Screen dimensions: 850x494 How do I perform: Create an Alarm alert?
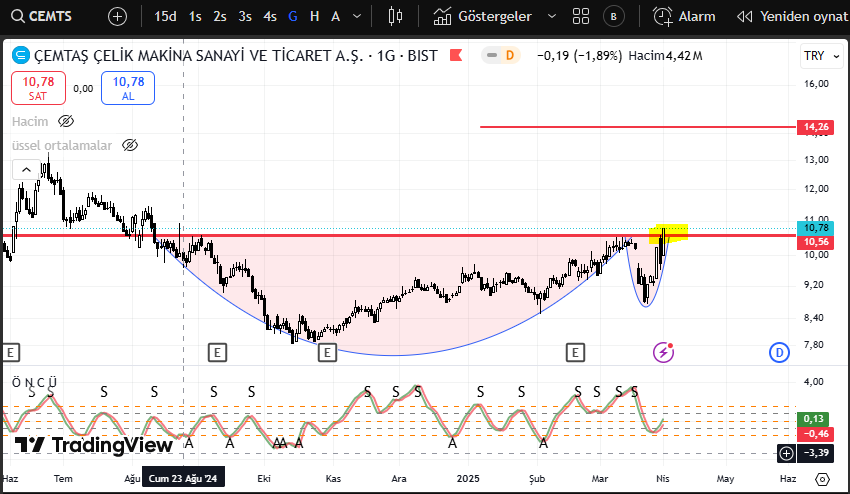pos(684,16)
